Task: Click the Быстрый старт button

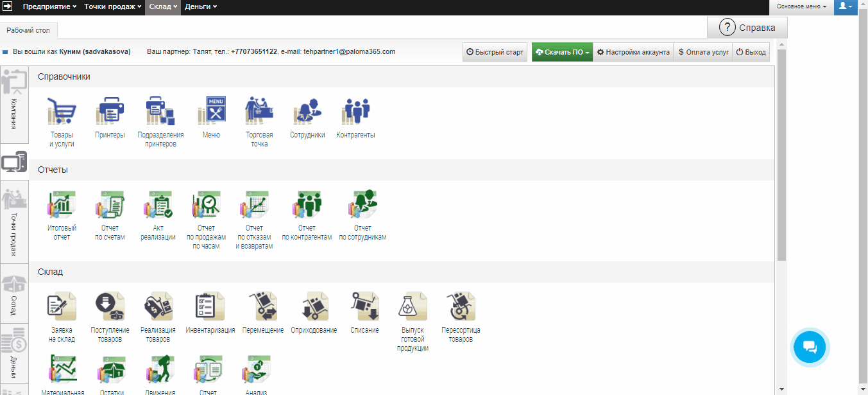Action: pos(495,52)
